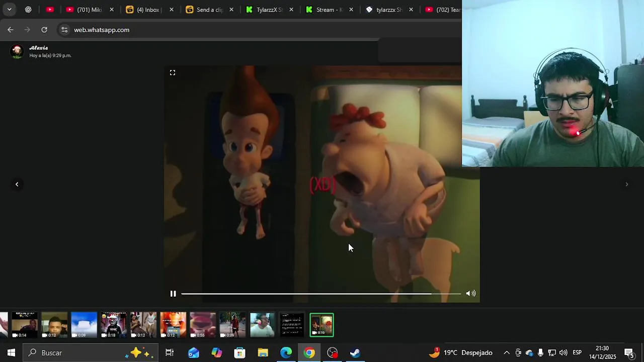The image size is (644, 362).
Task: Open the 21:30 clock and calendar
Action: [x=602, y=353]
